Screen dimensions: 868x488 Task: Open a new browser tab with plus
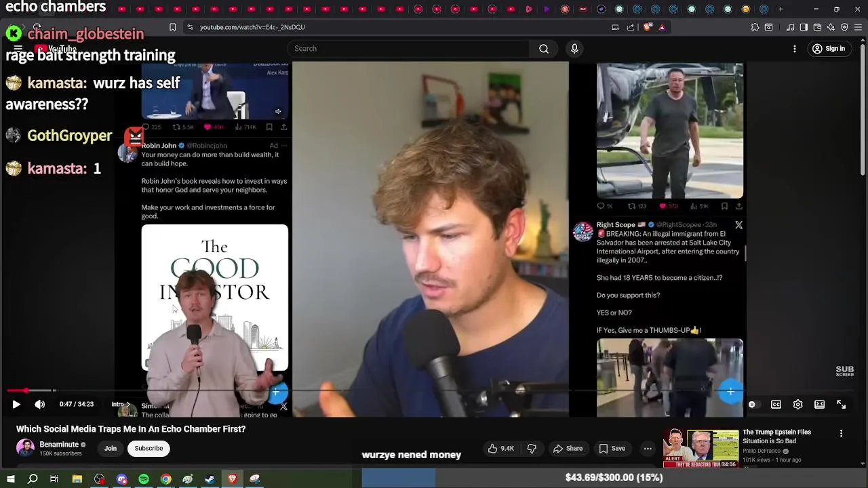(781, 9)
